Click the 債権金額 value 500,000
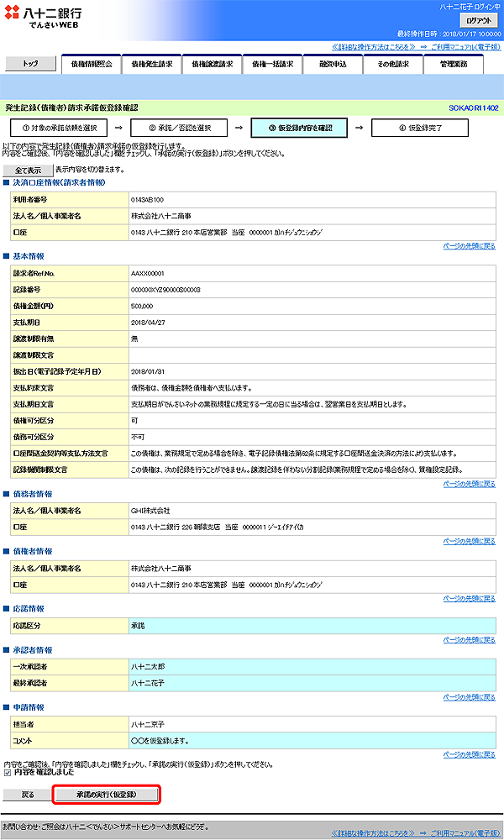504x840 pixels. point(142,307)
